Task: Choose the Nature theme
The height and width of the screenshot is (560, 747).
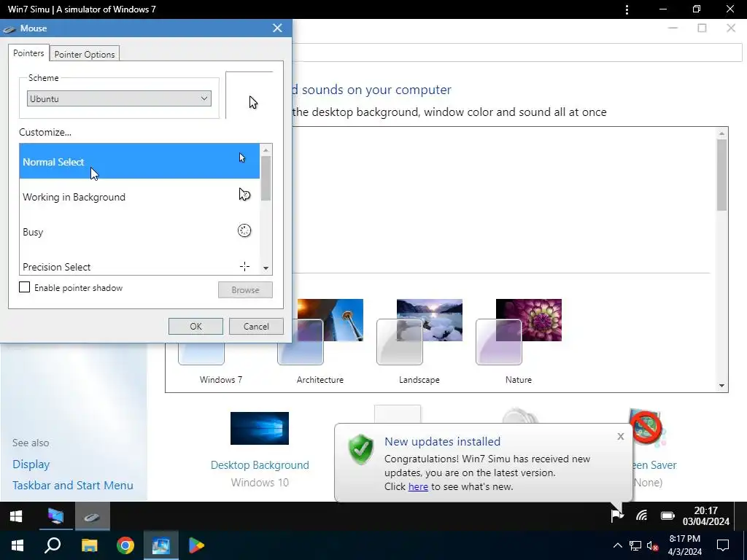Action: (519, 342)
